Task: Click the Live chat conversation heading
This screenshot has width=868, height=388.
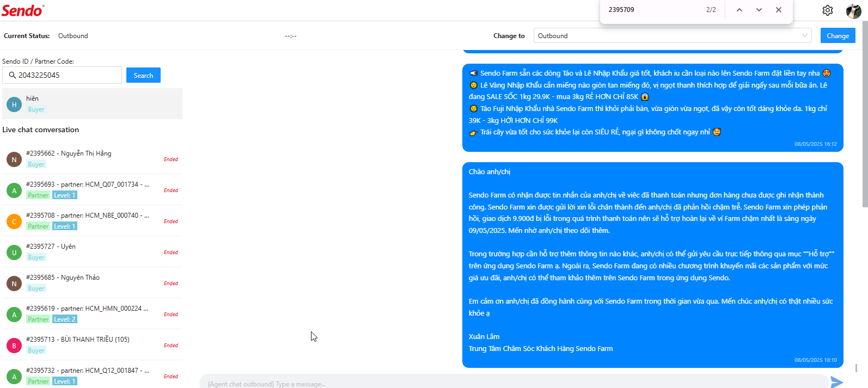Action: 40,130
